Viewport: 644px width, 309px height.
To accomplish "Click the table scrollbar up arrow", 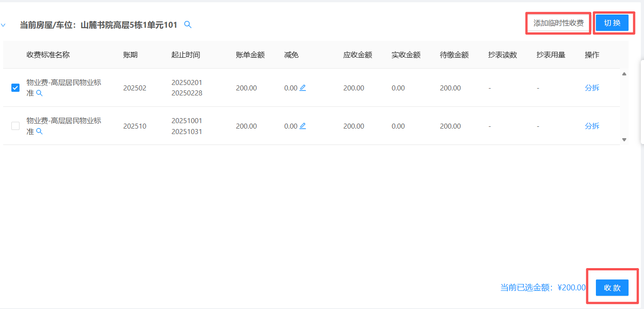I will [624, 74].
